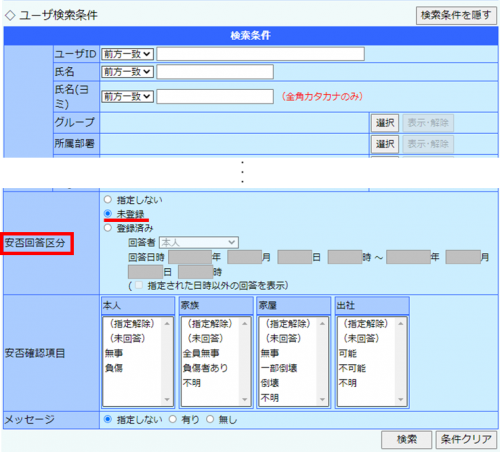The width and height of the screenshot is (500, 452).
Task: Click down arrow of 本人 list scrollbar
Action: click(x=167, y=399)
